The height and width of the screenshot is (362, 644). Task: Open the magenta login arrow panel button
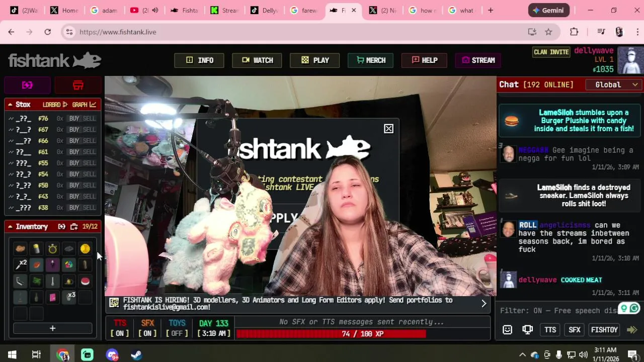coord(27,85)
